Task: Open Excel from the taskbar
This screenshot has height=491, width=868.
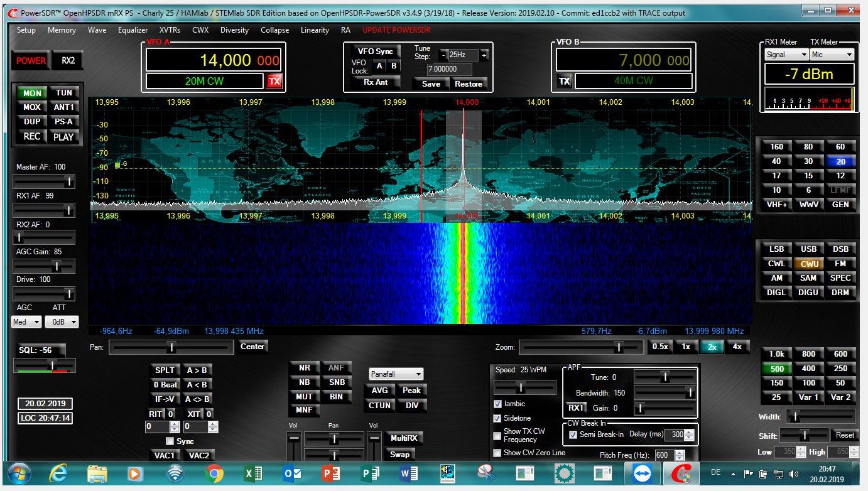Action: point(252,474)
